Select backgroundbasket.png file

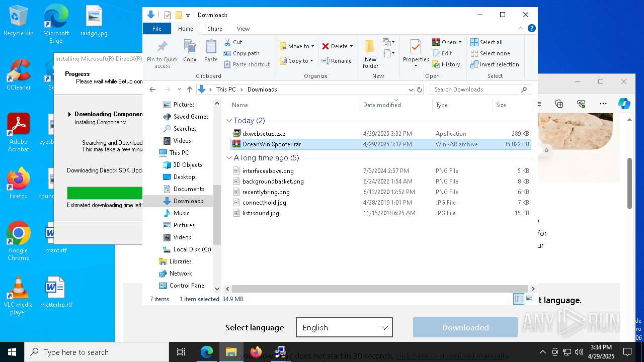pyautogui.click(x=381, y=182)
